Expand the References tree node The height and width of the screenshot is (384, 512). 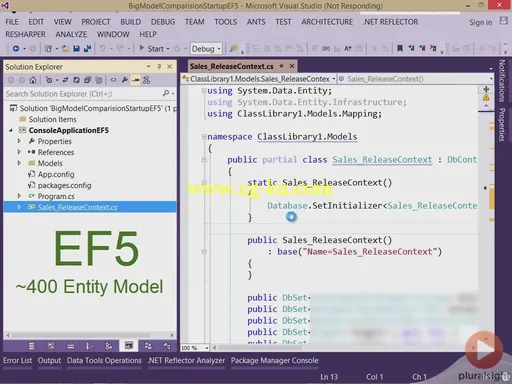coord(19,152)
